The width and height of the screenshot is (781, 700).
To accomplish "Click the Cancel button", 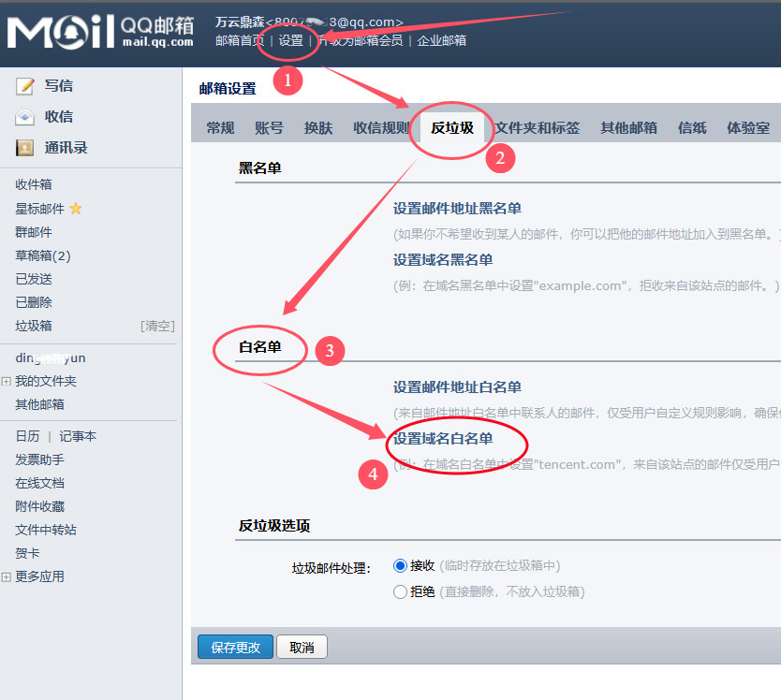I will click(302, 647).
